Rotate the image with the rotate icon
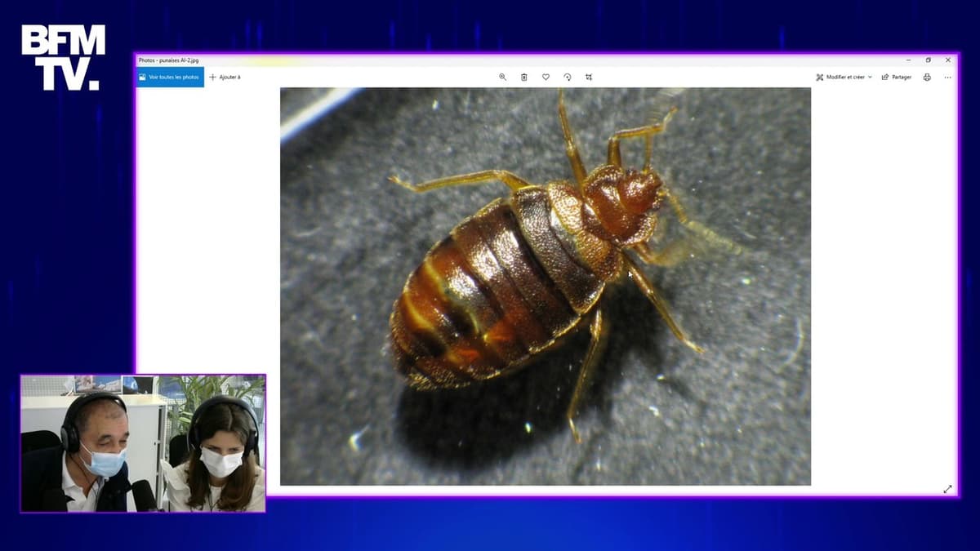Image resolution: width=980 pixels, height=551 pixels. pos(568,77)
